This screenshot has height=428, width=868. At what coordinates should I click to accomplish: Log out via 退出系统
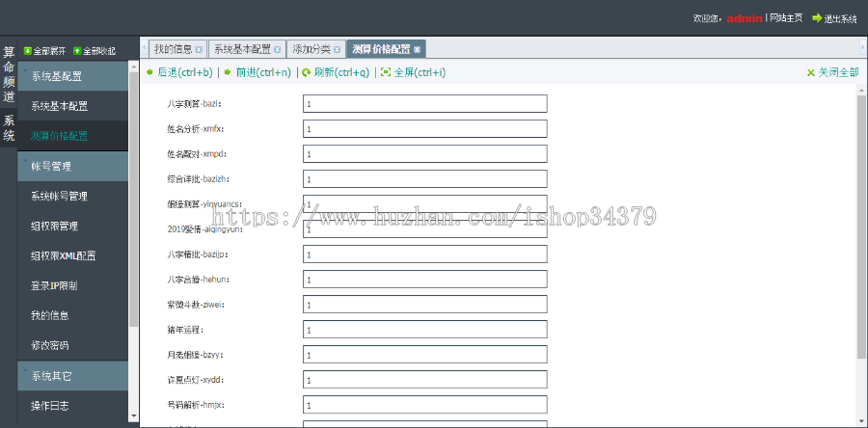[x=833, y=18]
